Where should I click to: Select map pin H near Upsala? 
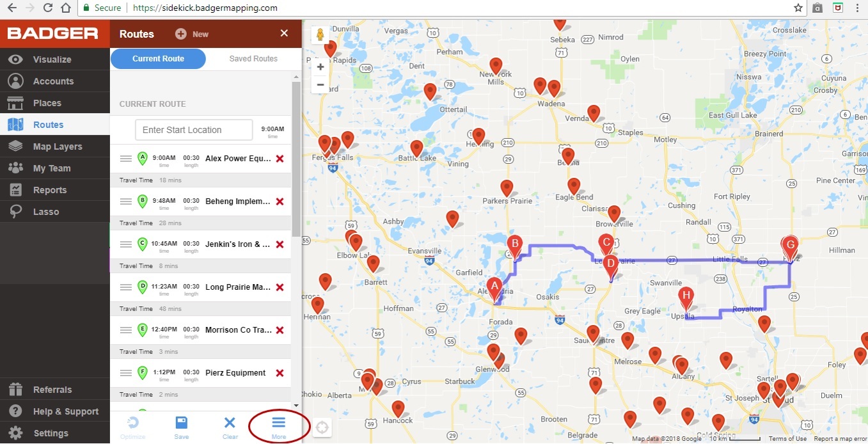pyautogui.click(x=686, y=299)
